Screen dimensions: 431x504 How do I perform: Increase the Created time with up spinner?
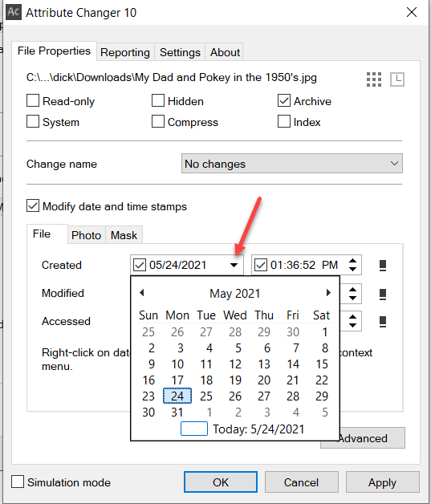point(352,261)
